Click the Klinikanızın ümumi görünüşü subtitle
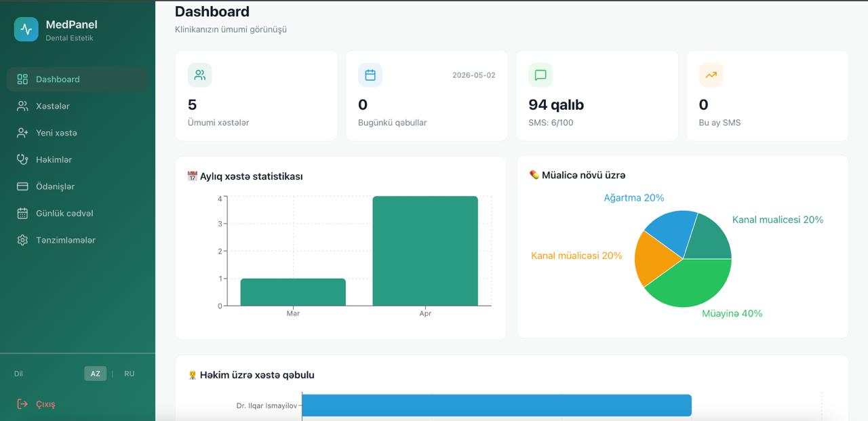The height and width of the screenshot is (421, 868). pyautogui.click(x=231, y=29)
